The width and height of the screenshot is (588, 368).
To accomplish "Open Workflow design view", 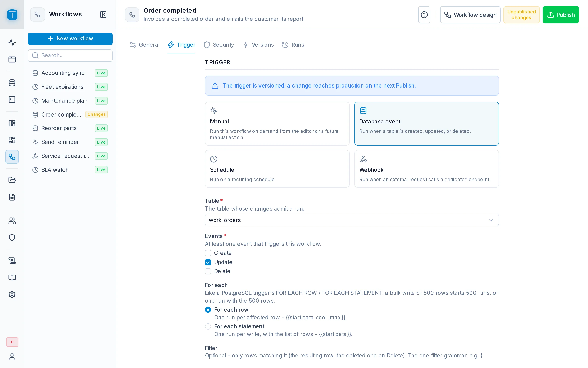I will coord(470,15).
